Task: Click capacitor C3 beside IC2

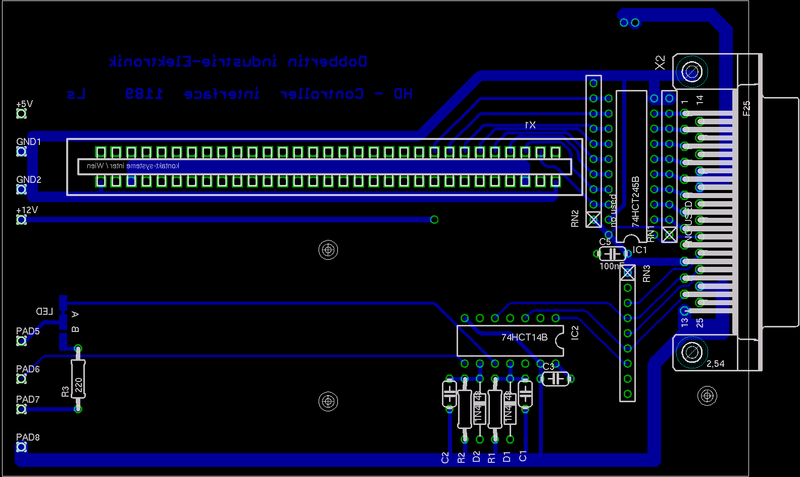Action: [556, 378]
